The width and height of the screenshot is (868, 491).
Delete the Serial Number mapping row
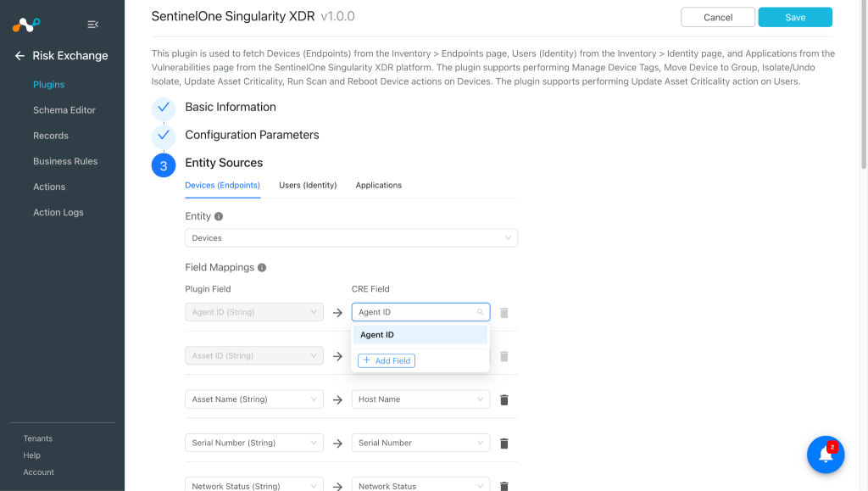(x=504, y=444)
